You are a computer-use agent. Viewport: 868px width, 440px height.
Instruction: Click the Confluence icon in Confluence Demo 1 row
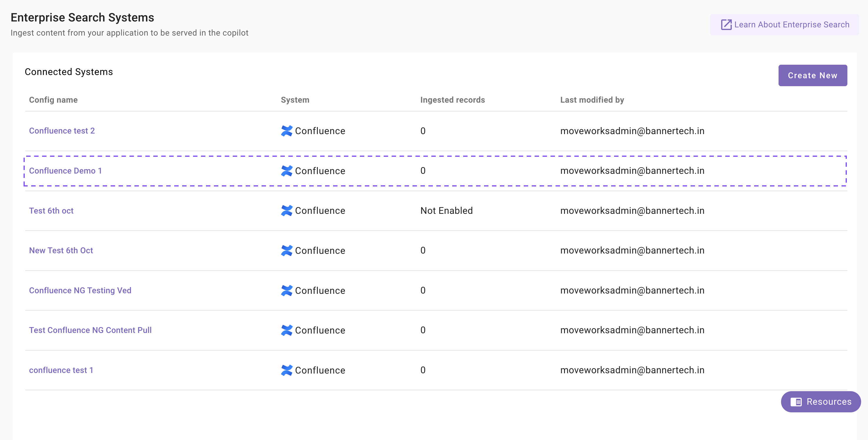point(286,171)
